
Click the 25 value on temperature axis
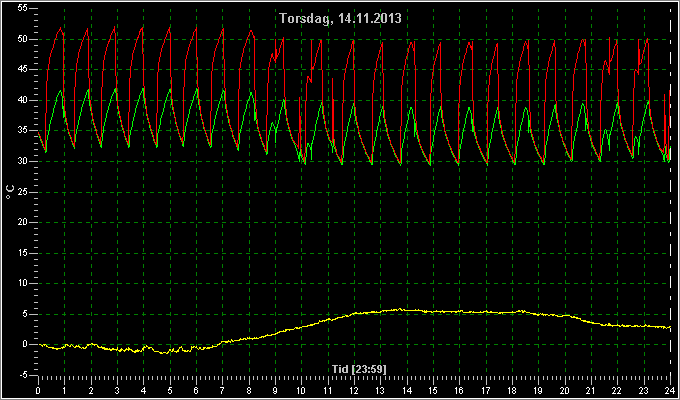[x=23, y=192]
